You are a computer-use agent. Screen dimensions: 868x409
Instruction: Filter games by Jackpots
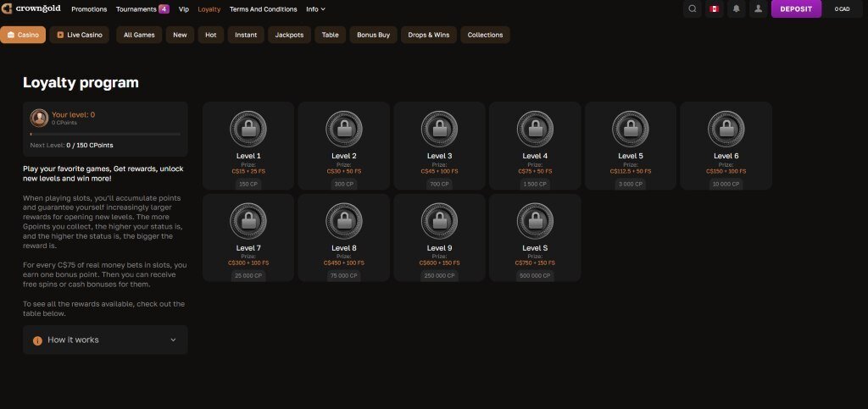289,35
